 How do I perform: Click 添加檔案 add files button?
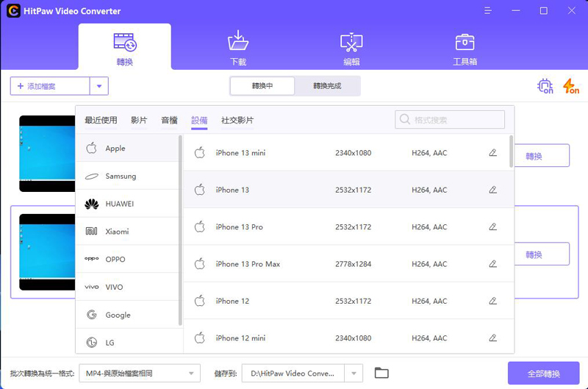(x=50, y=86)
